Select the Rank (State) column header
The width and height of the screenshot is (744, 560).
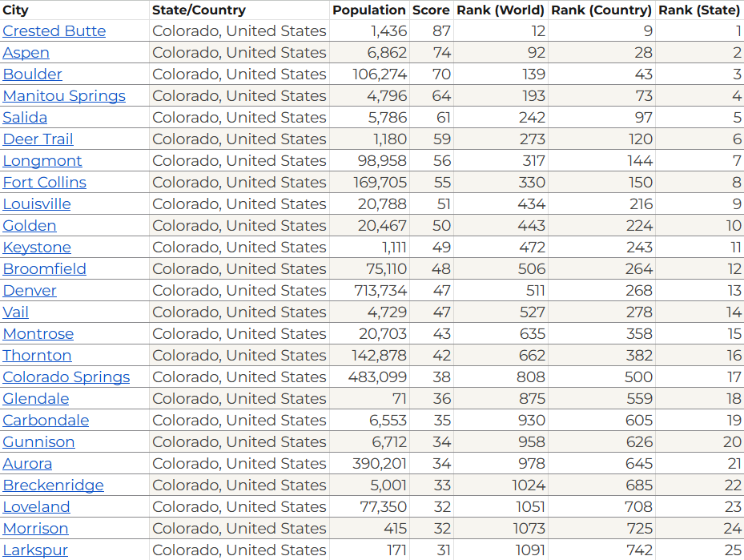tap(699, 10)
